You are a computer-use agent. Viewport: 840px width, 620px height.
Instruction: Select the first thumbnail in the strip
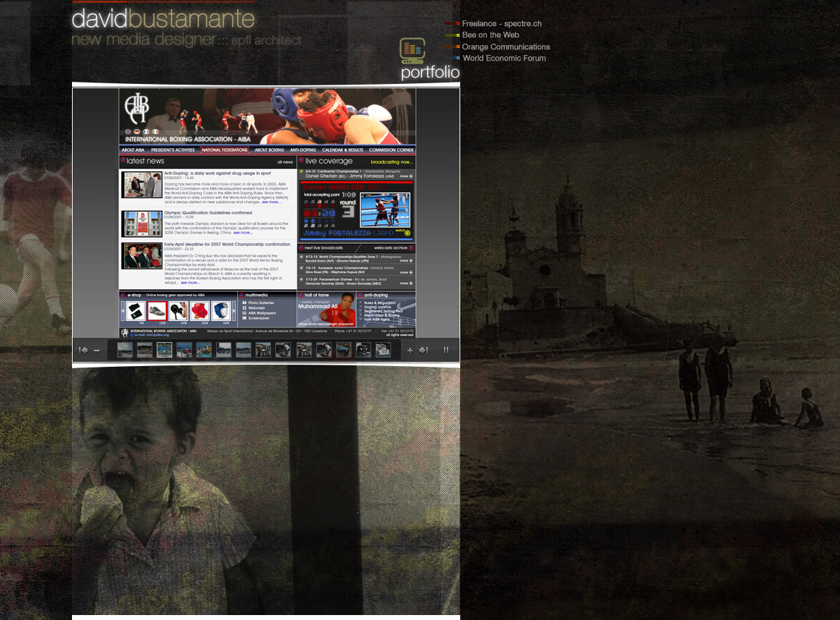click(125, 350)
